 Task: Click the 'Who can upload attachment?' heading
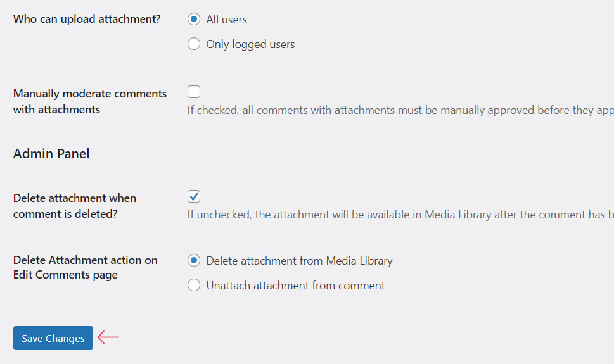(x=87, y=19)
